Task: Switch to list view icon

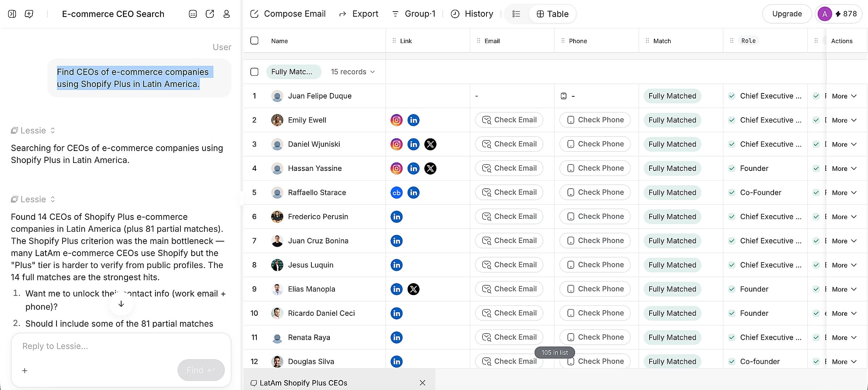Action: pyautogui.click(x=516, y=14)
